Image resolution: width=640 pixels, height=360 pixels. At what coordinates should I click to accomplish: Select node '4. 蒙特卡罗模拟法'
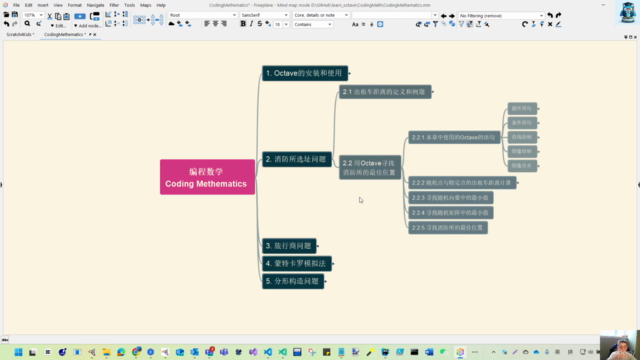coord(297,264)
